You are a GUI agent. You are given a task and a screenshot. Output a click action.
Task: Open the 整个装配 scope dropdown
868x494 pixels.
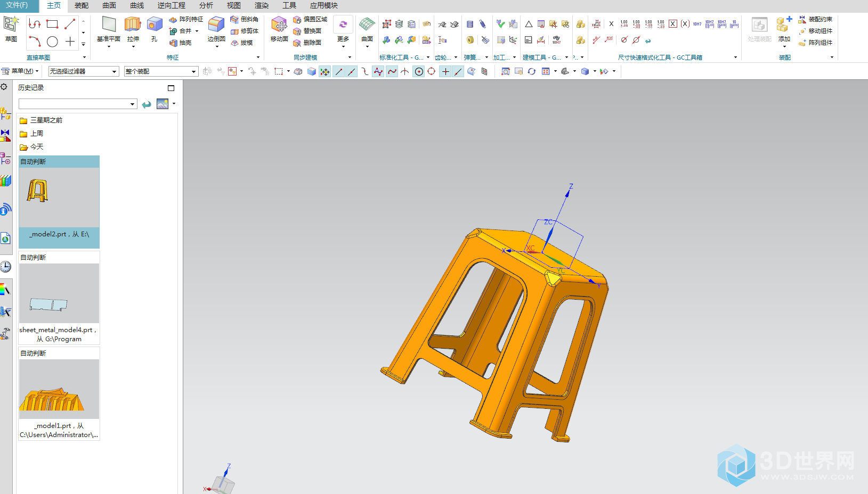tap(161, 71)
